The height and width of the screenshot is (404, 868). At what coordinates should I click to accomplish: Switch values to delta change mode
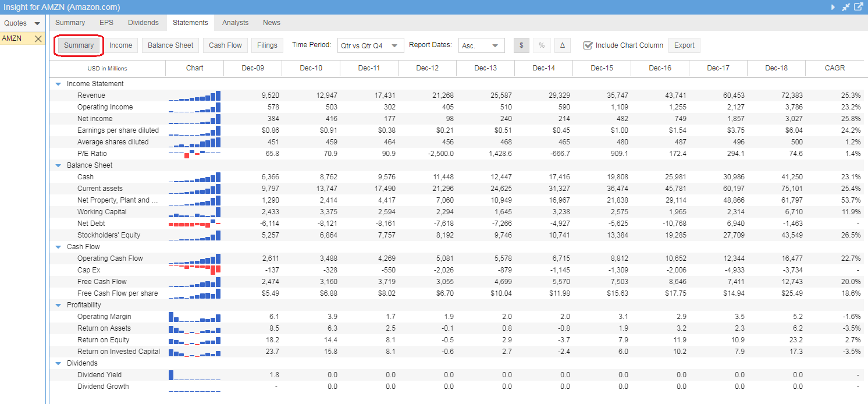562,45
